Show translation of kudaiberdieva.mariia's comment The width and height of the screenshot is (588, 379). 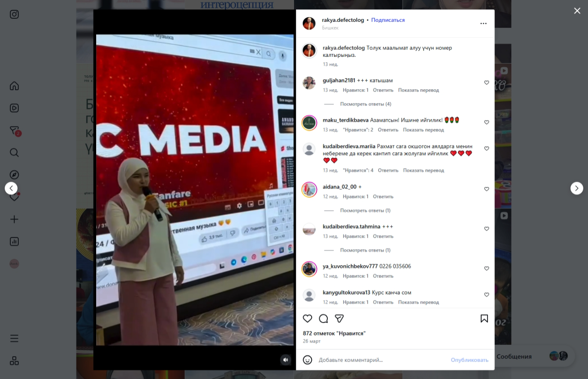[423, 170]
